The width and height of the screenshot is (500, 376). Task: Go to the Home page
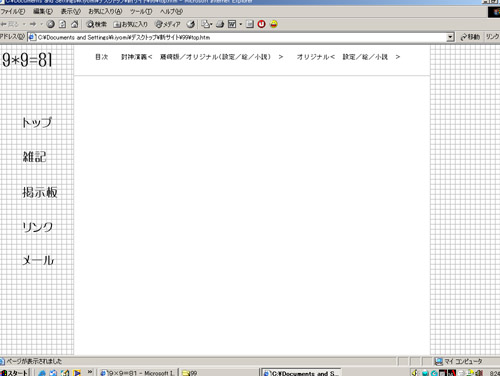coord(75,24)
